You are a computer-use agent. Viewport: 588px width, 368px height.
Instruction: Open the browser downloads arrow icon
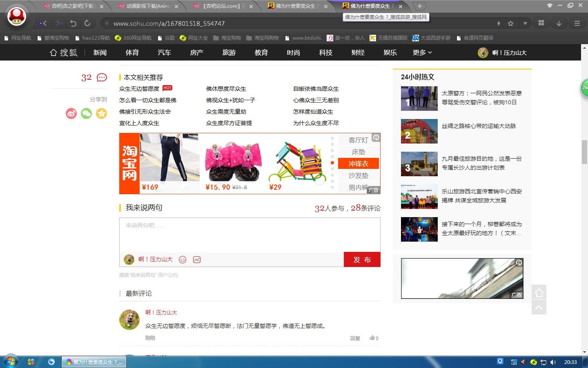click(559, 23)
